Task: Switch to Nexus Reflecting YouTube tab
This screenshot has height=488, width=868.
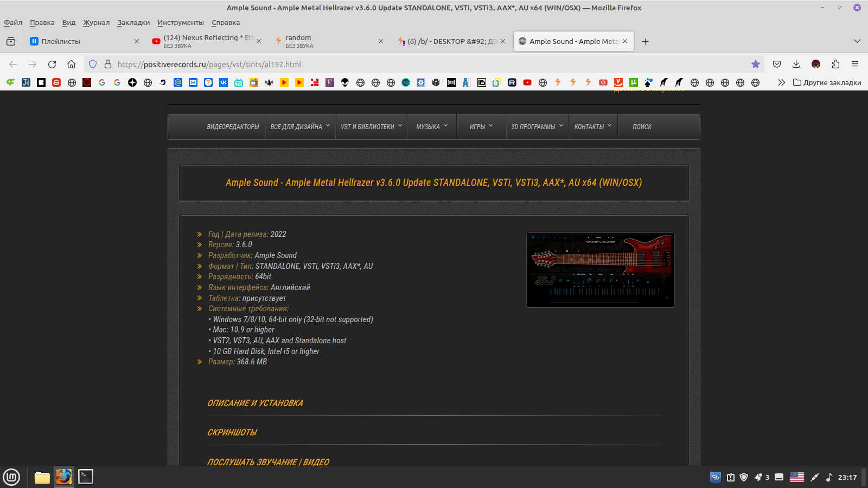Action: (x=207, y=41)
